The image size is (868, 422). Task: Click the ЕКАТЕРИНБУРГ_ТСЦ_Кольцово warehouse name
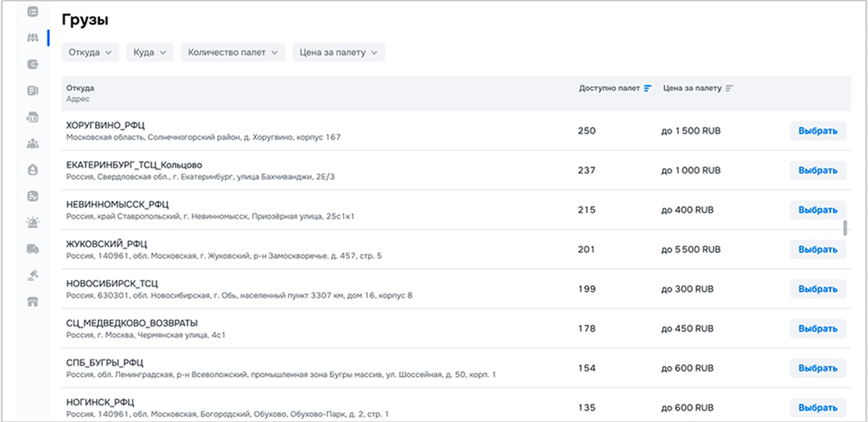(x=134, y=165)
